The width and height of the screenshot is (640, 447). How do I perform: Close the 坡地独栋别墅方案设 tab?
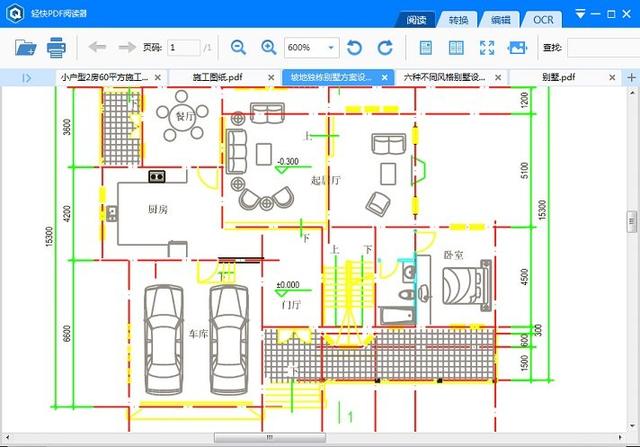(x=384, y=77)
